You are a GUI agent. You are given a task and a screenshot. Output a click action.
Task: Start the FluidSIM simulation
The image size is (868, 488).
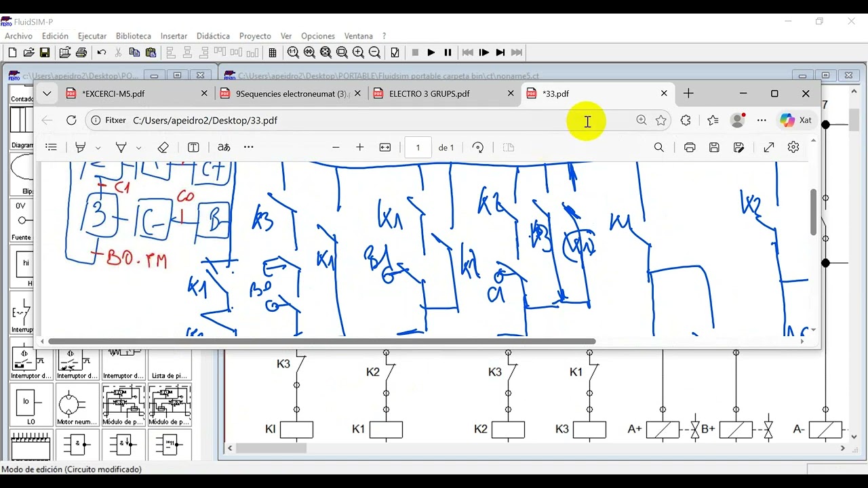tap(431, 52)
